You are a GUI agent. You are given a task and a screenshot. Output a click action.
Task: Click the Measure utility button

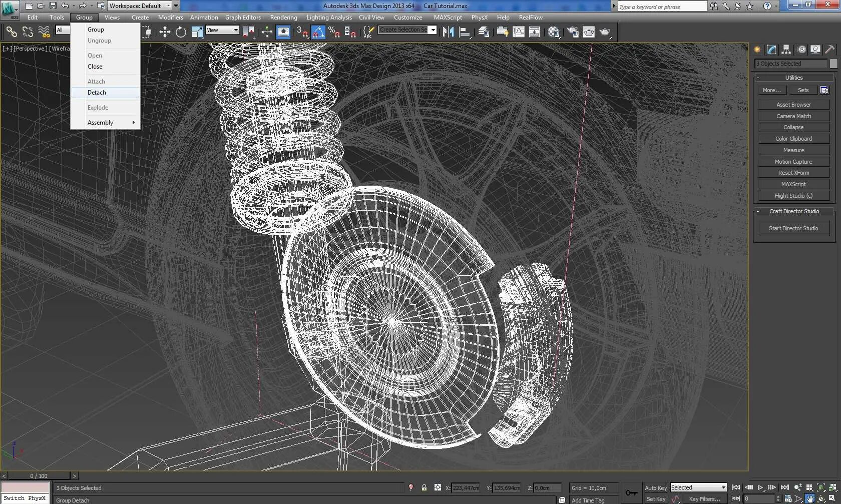(794, 150)
